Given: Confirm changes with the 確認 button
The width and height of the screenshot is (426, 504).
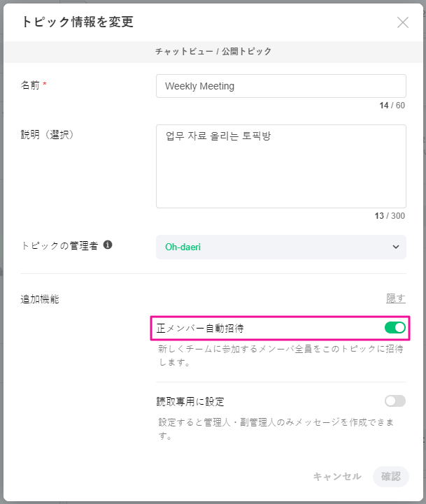Looking at the screenshot, I should click(391, 476).
